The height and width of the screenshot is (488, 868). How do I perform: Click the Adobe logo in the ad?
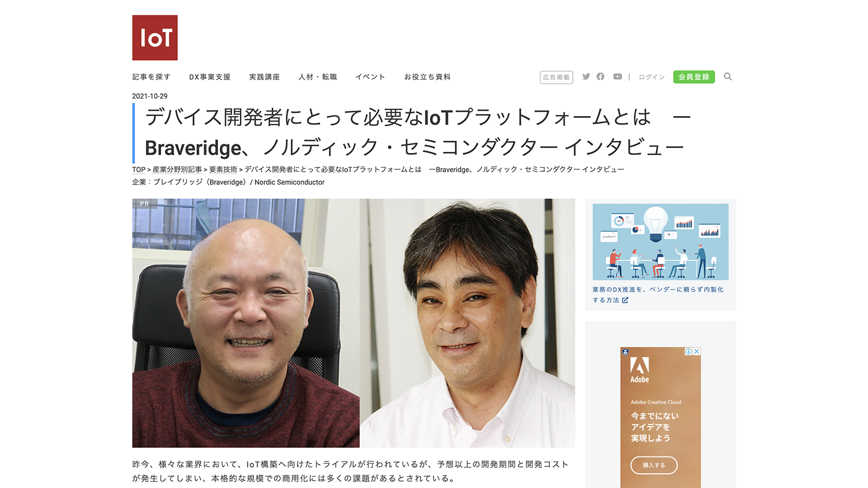point(640,370)
